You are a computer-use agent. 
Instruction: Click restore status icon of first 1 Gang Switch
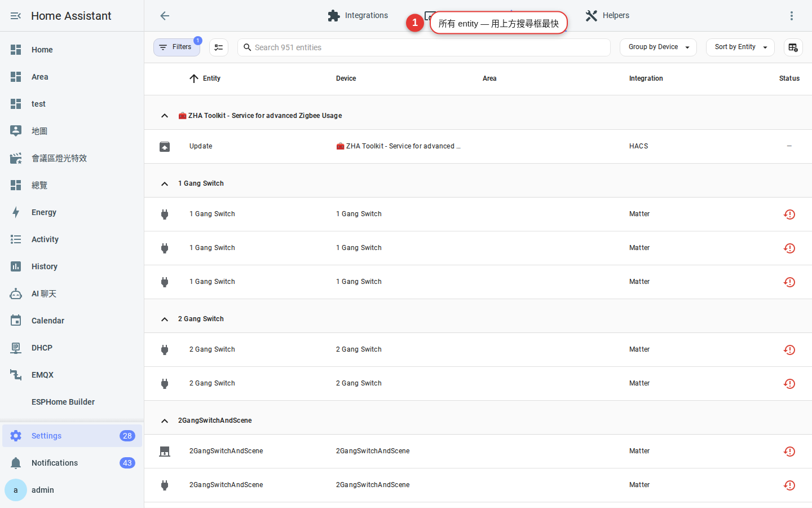click(789, 214)
